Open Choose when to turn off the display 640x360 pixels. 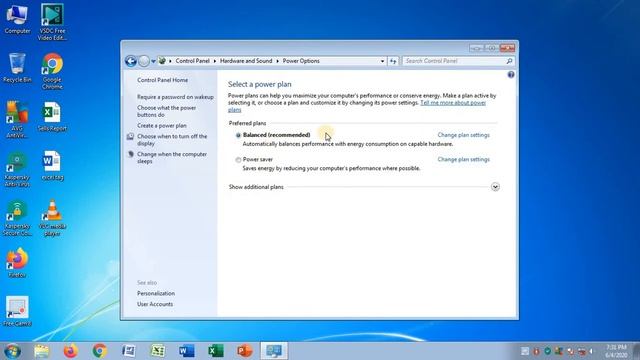coord(172,140)
